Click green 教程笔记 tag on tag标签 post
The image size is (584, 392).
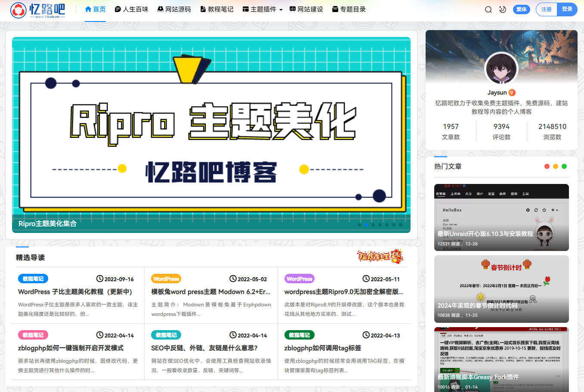coord(300,335)
